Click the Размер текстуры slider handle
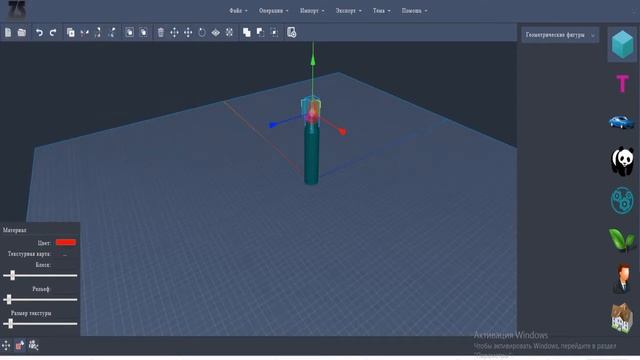Screen dimensions: 640x360 pos(11,324)
